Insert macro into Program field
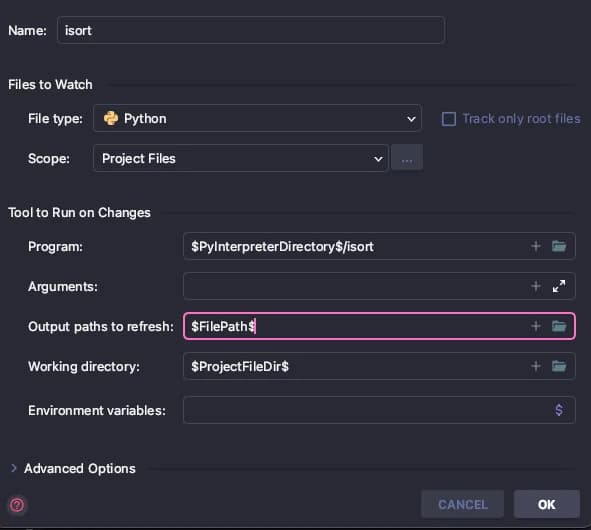591x530 pixels. [536, 247]
